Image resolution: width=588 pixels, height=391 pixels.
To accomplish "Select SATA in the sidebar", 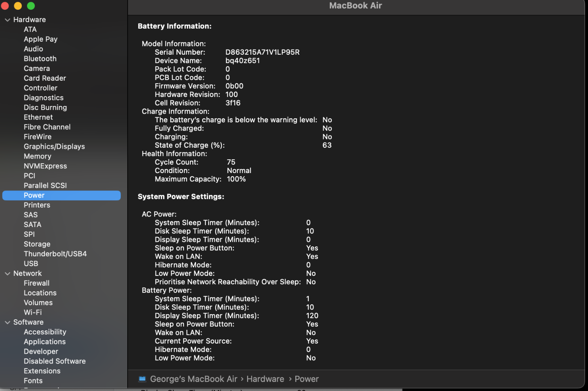I will point(32,225).
